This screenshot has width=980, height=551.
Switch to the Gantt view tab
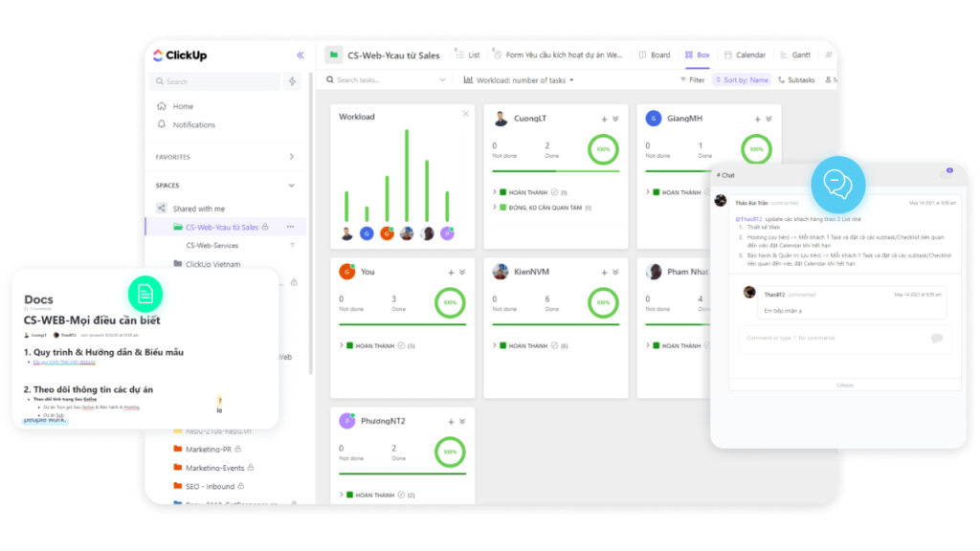pos(795,55)
